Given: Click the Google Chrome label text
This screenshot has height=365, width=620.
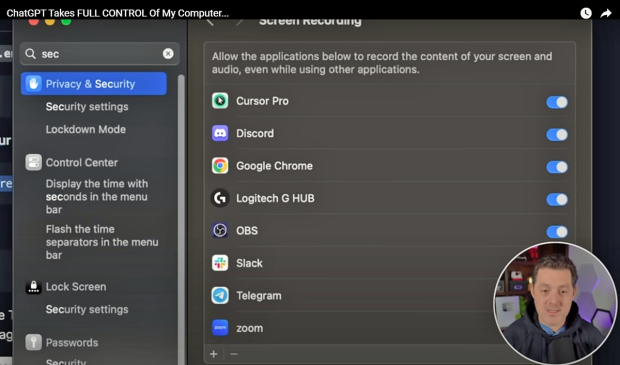Looking at the screenshot, I should coord(274,166).
